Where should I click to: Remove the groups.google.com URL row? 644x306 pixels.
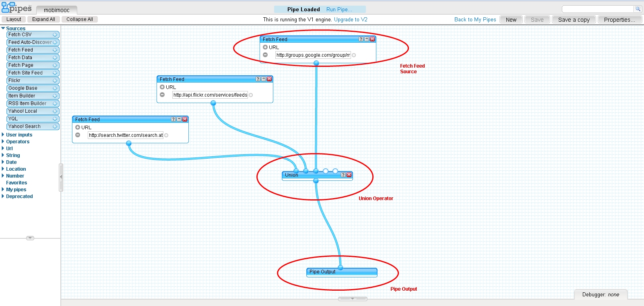click(265, 55)
